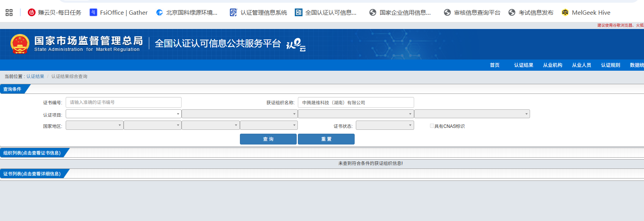This screenshot has height=221, width=644.
Task: Click the 认证结果综合查询 breadcrumb text
Action: 69,76
